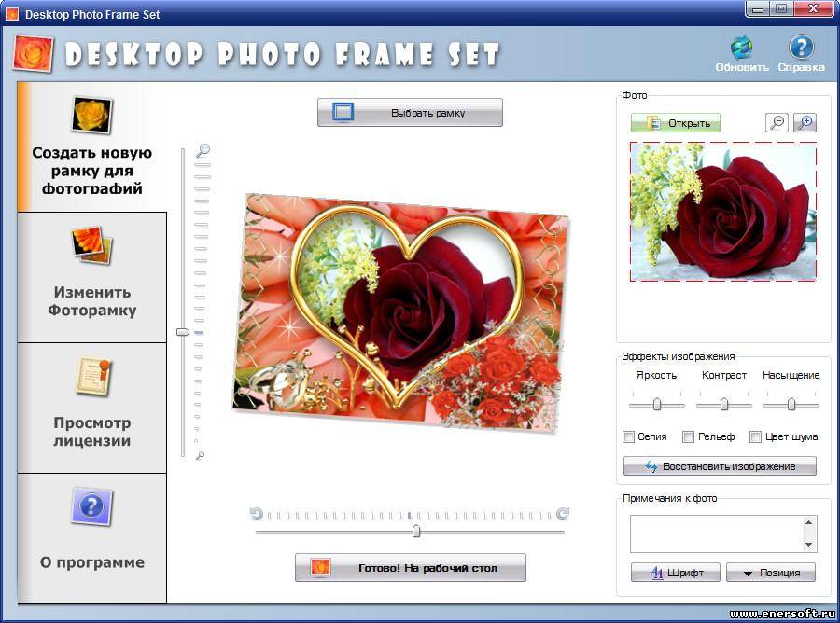This screenshot has height=623, width=840.
Task: Open Создать новую рамку для фотографий tab
Action: tap(92, 146)
